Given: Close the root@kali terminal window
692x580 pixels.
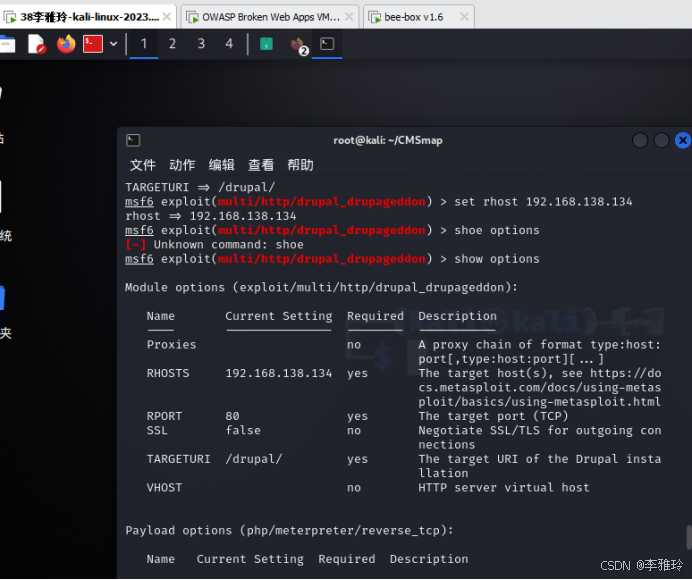Looking at the screenshot, I should tap(682, 140).
